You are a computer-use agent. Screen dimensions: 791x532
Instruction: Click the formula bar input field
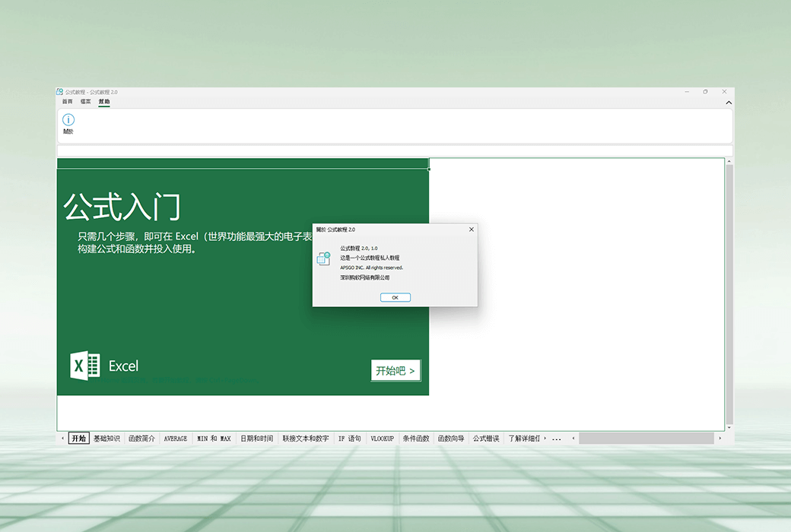395,150
